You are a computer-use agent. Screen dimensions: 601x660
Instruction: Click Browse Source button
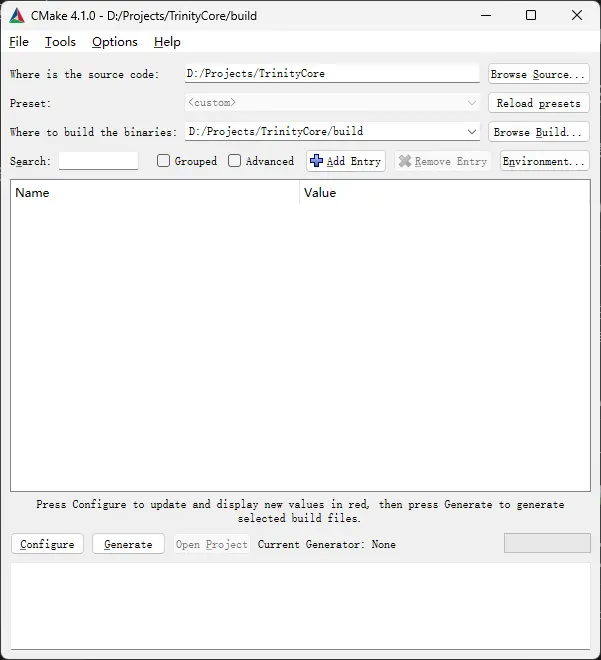click(x=538, y=74)
